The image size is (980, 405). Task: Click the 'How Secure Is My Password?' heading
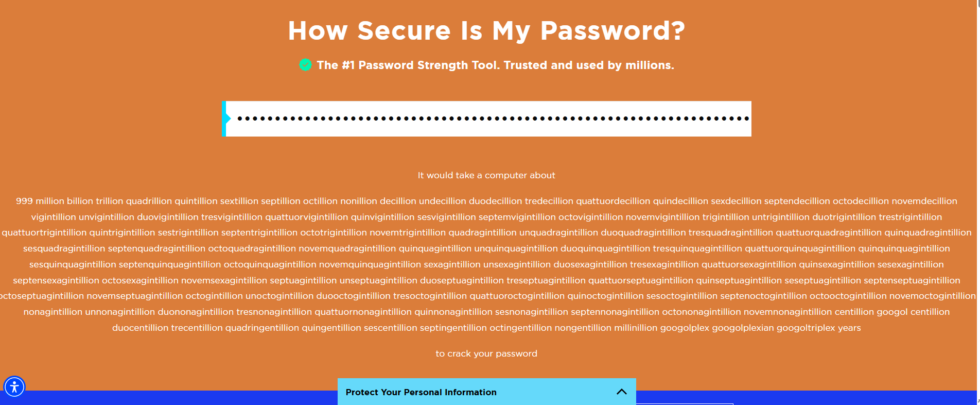coord(487,30)
